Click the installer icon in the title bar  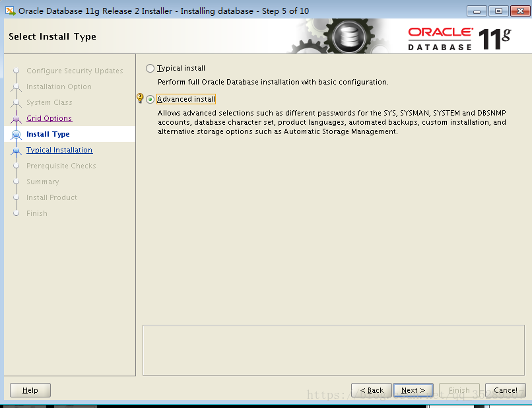pos(10,11)
